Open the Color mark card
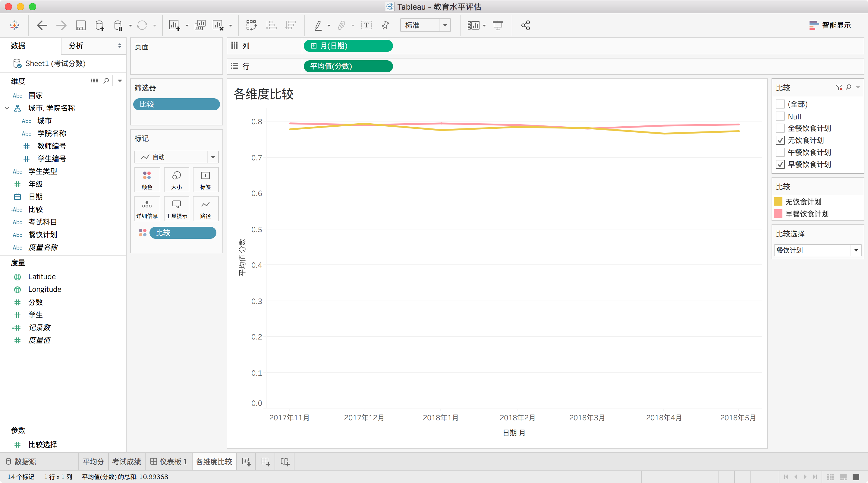The height and width of the screenshot is (483, 868). click(147, 180)
